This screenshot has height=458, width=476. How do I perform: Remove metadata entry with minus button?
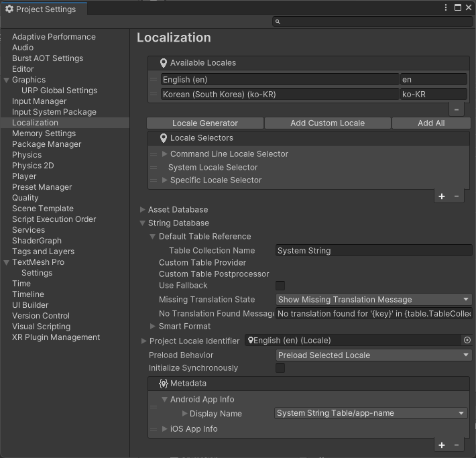click(457, 445)
